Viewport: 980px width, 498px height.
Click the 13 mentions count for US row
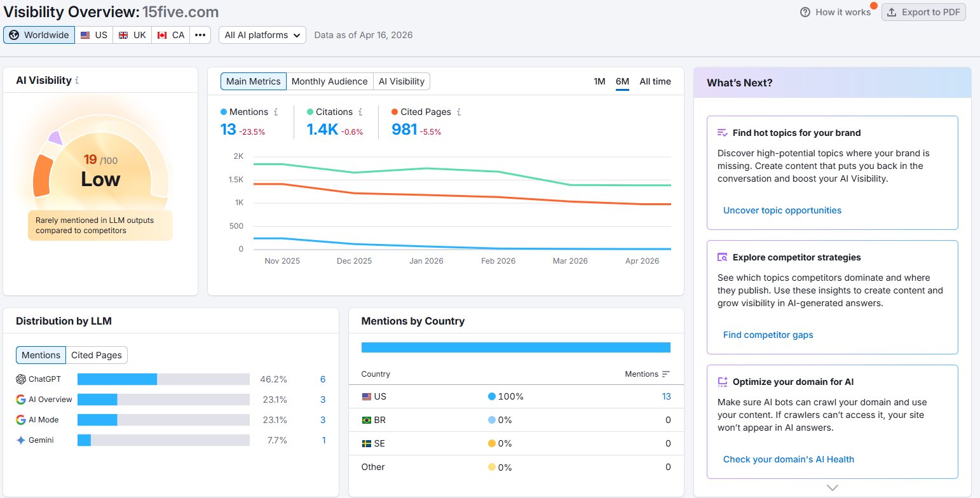(666, 396)
